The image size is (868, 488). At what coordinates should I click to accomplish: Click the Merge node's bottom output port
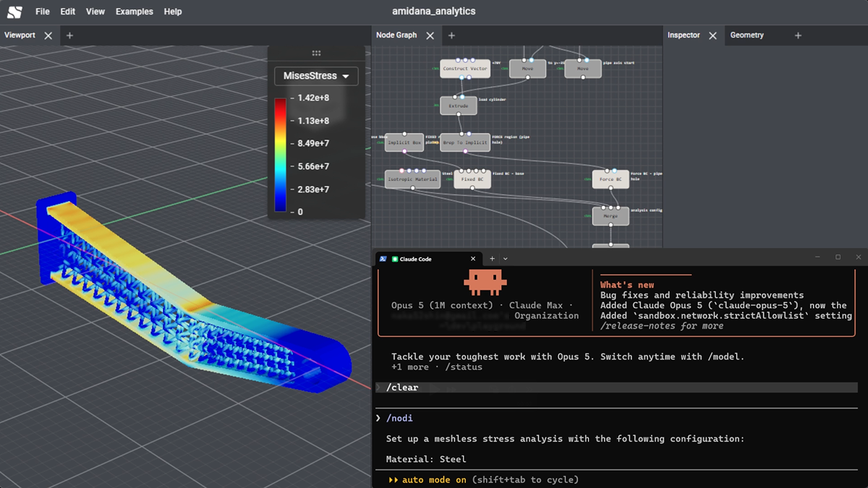610,225
